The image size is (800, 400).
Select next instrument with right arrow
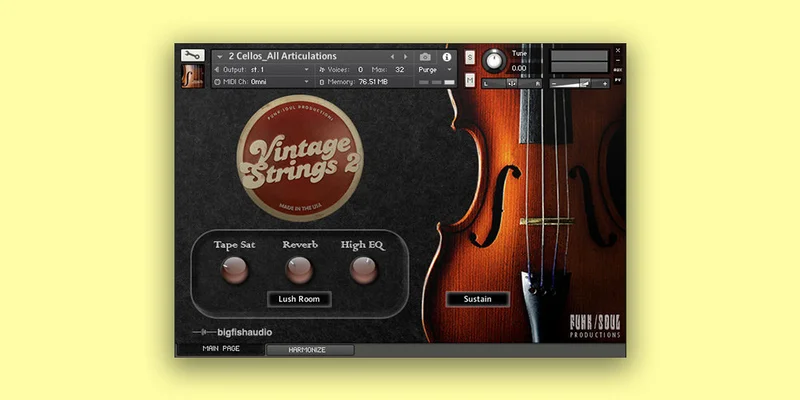[406, 57]
